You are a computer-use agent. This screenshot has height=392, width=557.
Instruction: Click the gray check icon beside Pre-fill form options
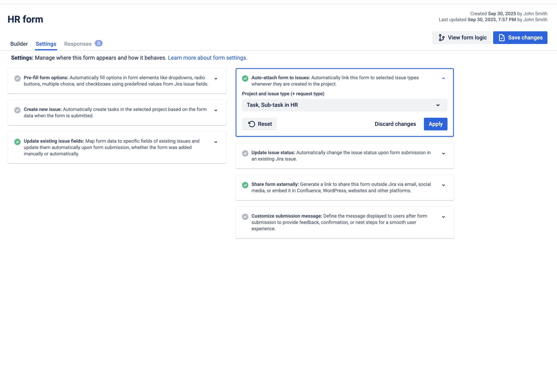point(17,78)
